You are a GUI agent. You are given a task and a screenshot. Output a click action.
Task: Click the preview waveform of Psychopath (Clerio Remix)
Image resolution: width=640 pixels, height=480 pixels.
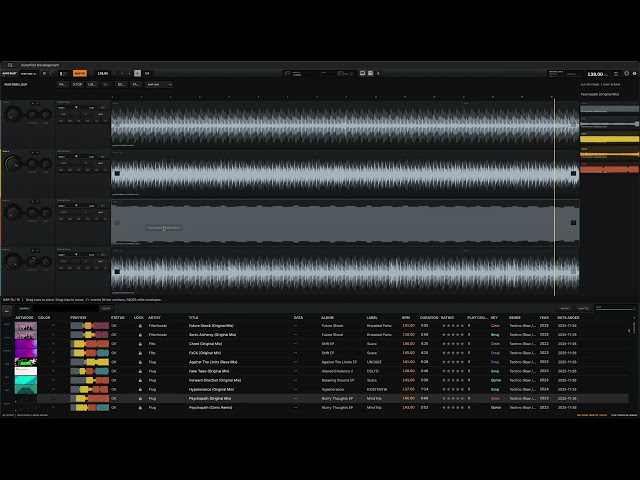[x=89, y=407]
